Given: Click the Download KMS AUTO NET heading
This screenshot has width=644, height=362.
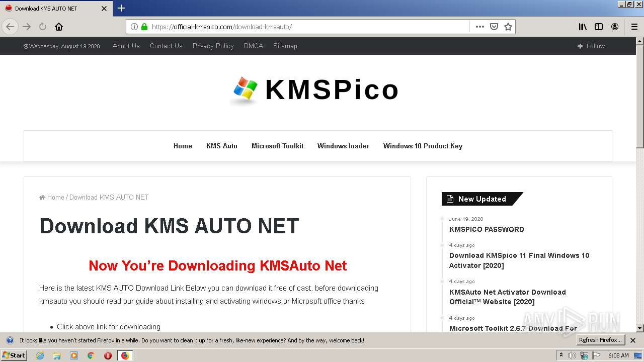Looking at the screenshot, I should [169, 226].
